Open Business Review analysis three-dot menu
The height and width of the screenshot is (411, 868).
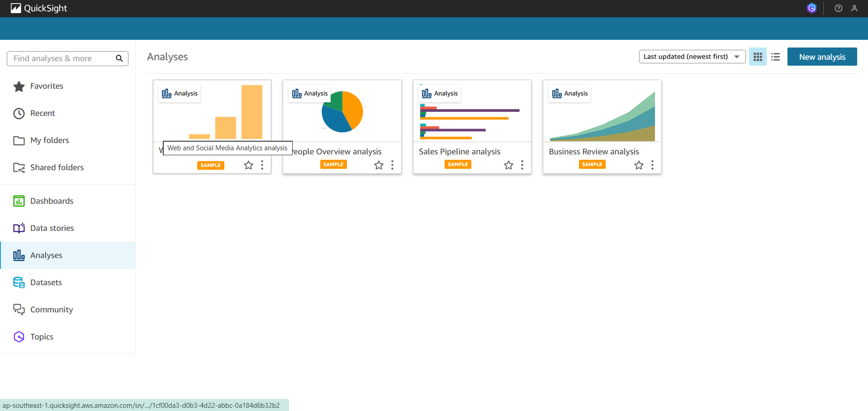652,165
